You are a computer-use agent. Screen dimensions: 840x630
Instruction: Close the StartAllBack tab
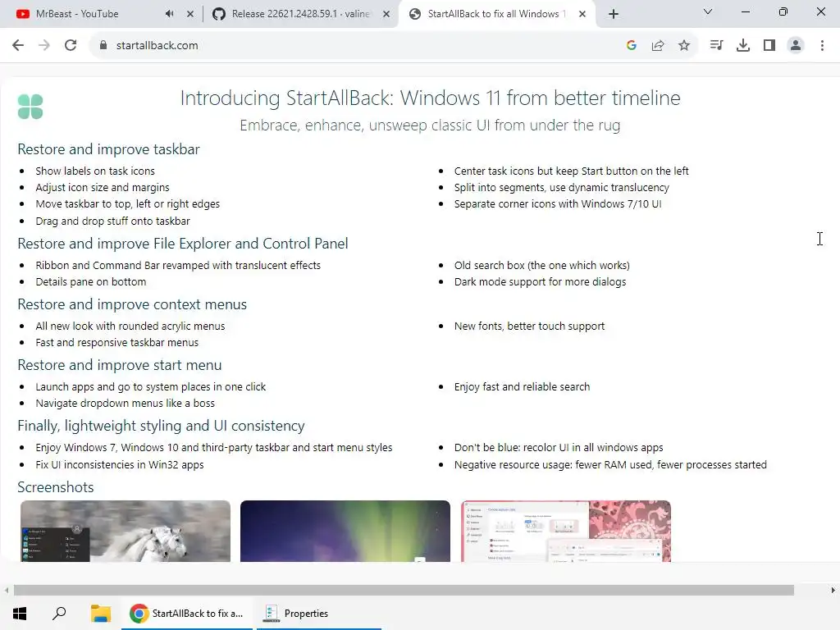(582, 14)
